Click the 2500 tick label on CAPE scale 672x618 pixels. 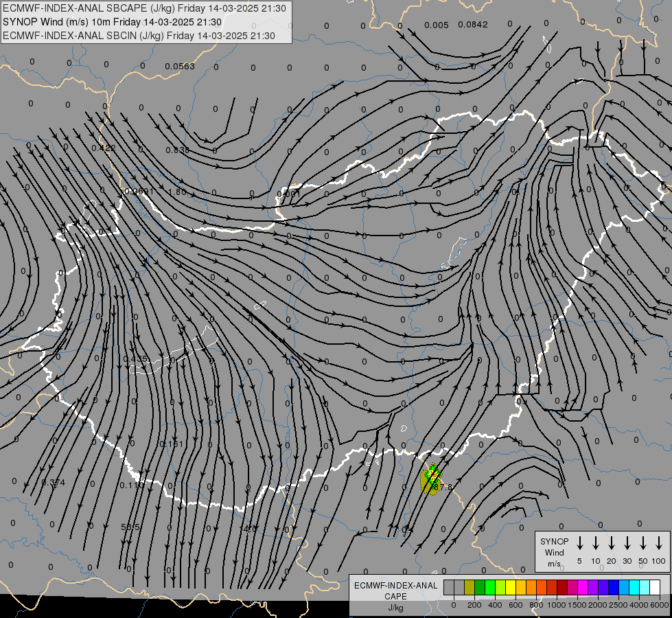click(x=618, y=605)
